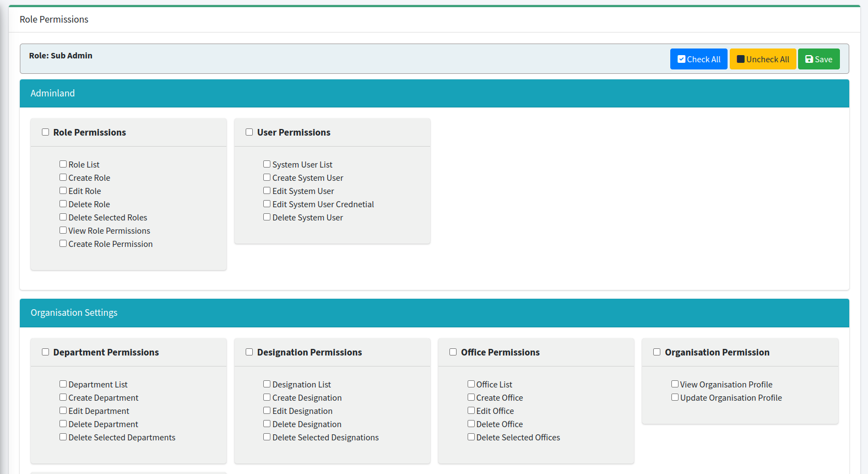Check Create System User checkbox
This screenshot has height=474, width=868.
[267, 177]
